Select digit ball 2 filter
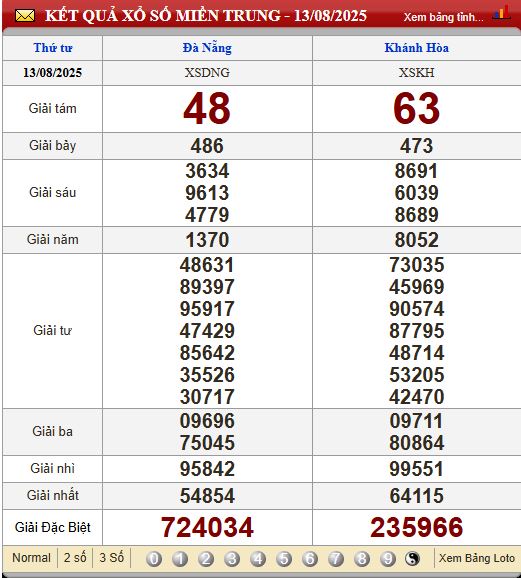 206,559
